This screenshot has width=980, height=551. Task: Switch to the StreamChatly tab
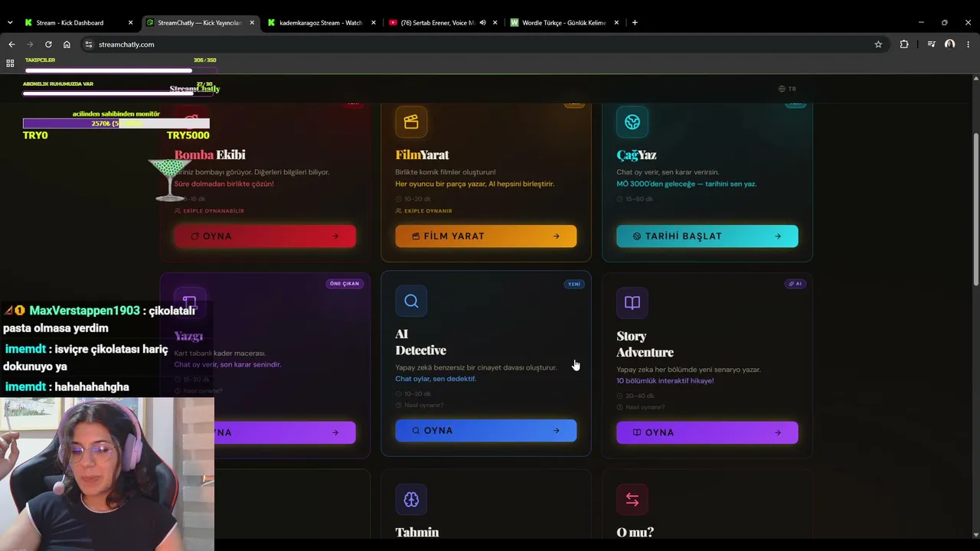click(201, 23)
